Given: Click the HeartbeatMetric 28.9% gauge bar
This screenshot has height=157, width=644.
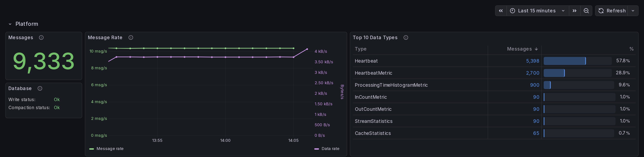Looking at the screenshot, I should [577, 73].
